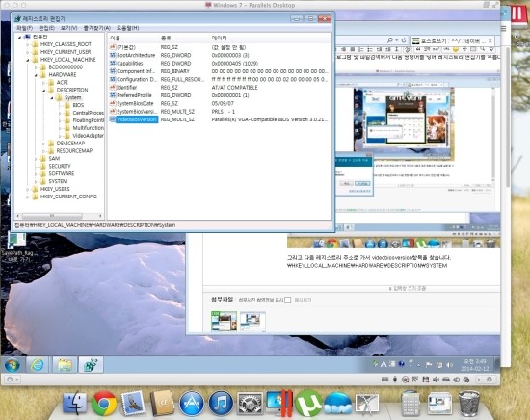Open the 파일(F) menu
Screen dimensions: 530x420
tap(25, 28)
